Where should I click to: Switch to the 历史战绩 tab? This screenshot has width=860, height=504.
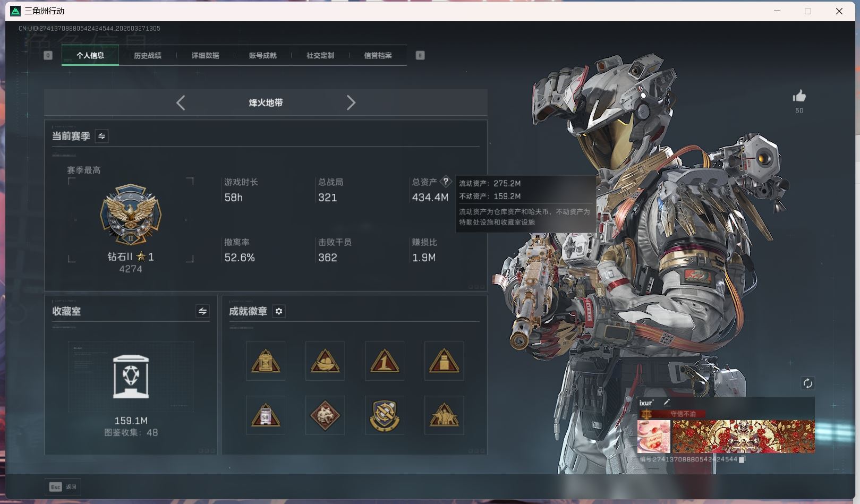(x=148, y=55)
